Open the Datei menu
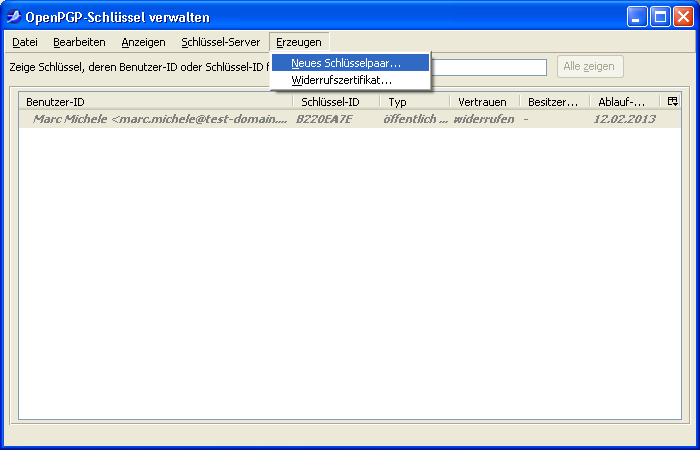 pos(25,42)
